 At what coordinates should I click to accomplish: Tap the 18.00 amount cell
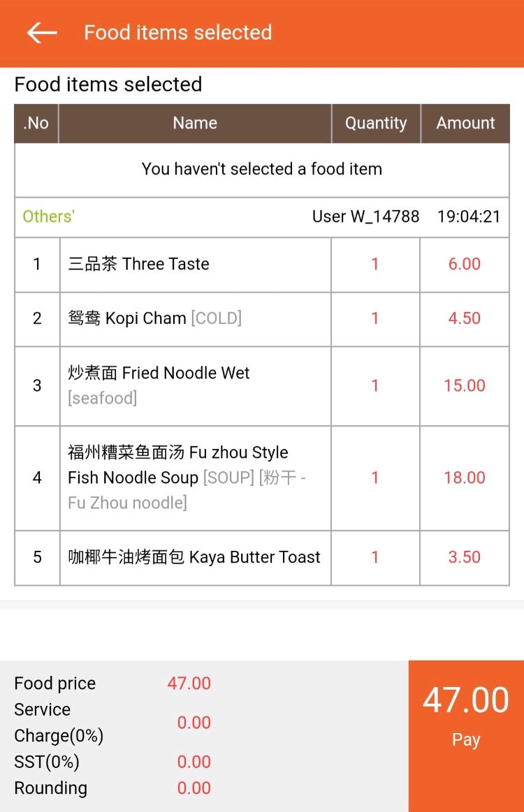[465, 478]
